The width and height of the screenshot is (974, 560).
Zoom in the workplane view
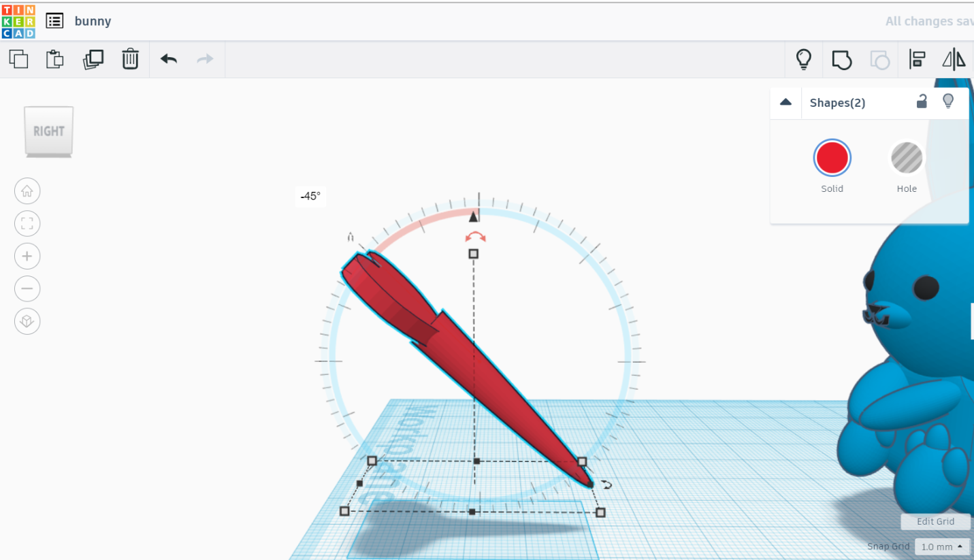[27, 257]
